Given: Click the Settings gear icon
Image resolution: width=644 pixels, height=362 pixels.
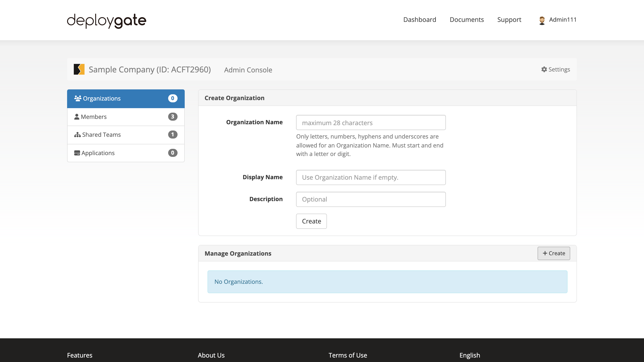Looking at the screenshot, I should point(544,69).
